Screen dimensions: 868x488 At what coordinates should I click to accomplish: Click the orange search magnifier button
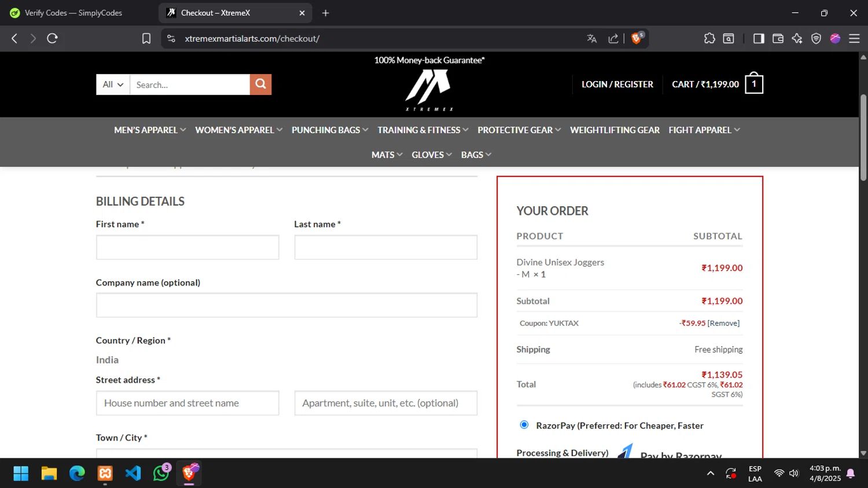(260, 85)
